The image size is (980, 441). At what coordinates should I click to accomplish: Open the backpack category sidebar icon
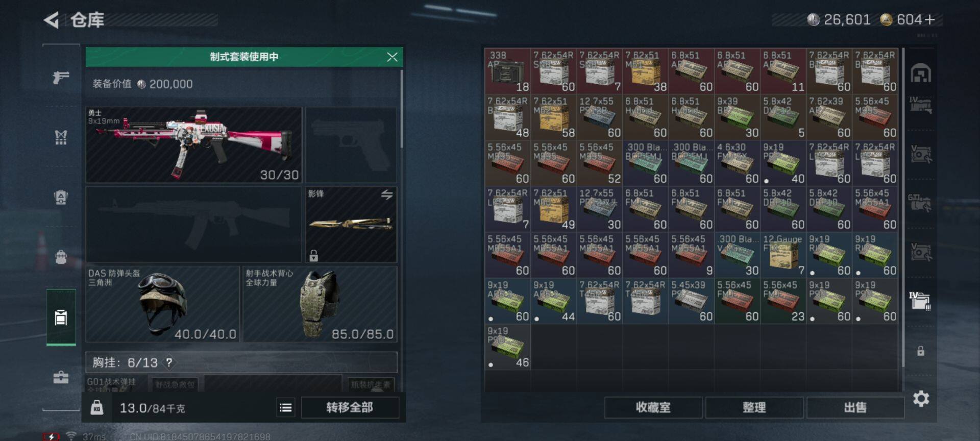point(61,257)
